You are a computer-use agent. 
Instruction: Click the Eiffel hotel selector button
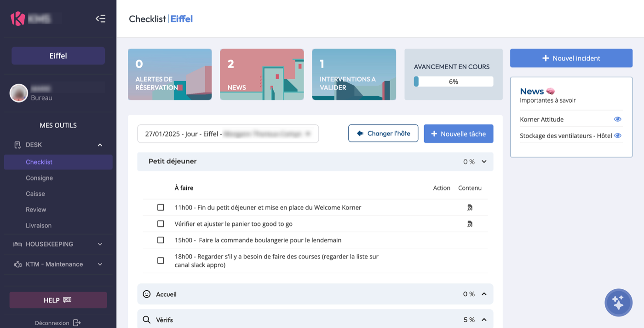click(58, 56)
